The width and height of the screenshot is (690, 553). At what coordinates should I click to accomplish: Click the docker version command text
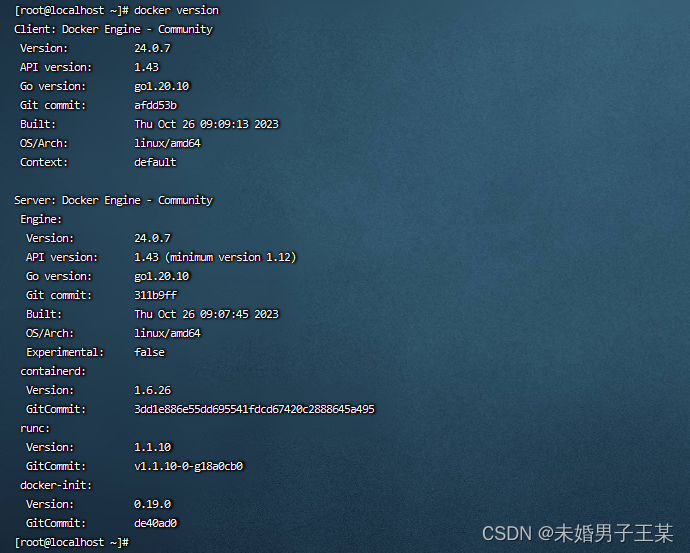click(176, 10)
